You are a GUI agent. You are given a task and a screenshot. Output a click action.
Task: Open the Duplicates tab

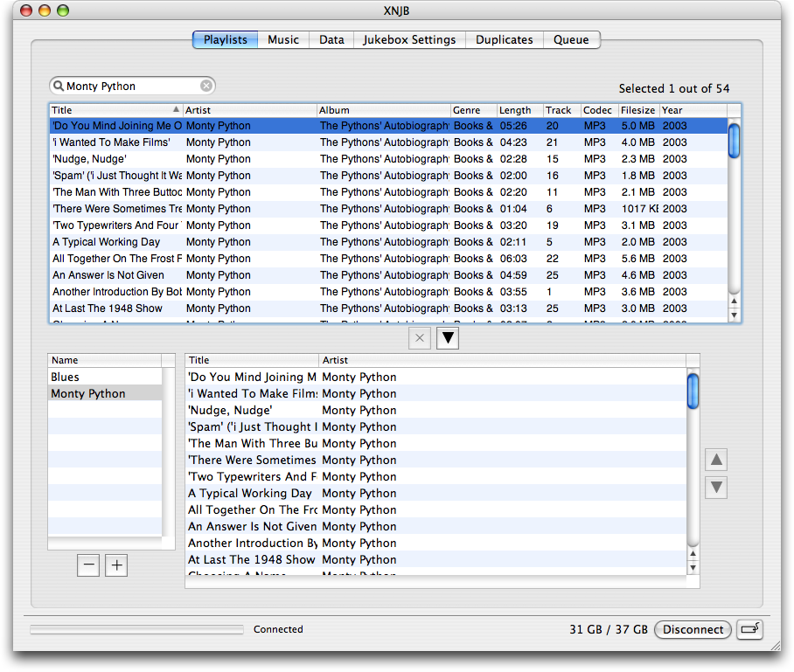point(504,39)
